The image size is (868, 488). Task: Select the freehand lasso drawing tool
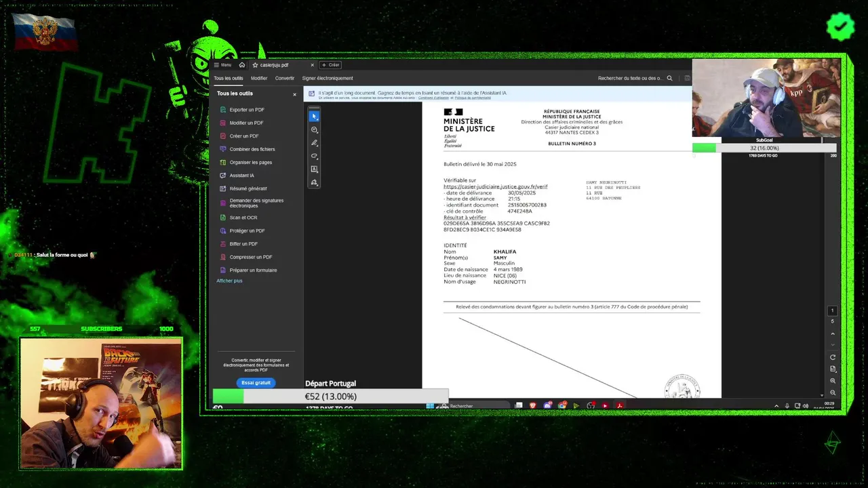314,156
